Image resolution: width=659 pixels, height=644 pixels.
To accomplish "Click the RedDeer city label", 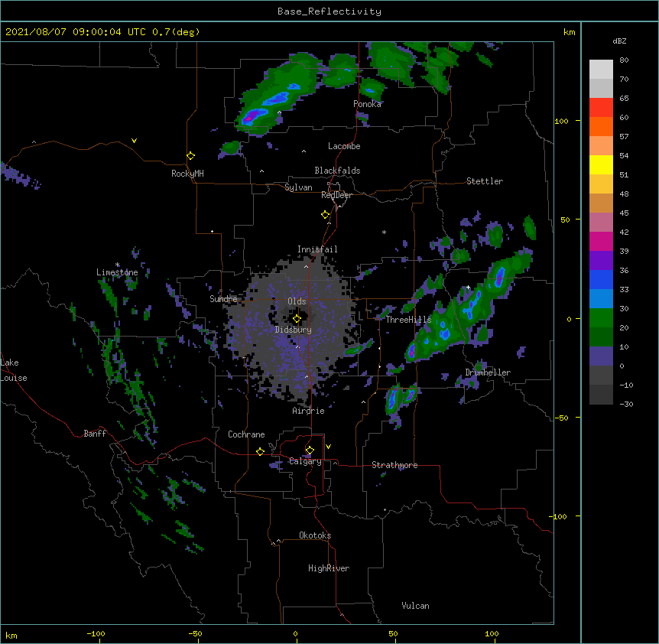I will pyautogui.click(x=336, y=195).
